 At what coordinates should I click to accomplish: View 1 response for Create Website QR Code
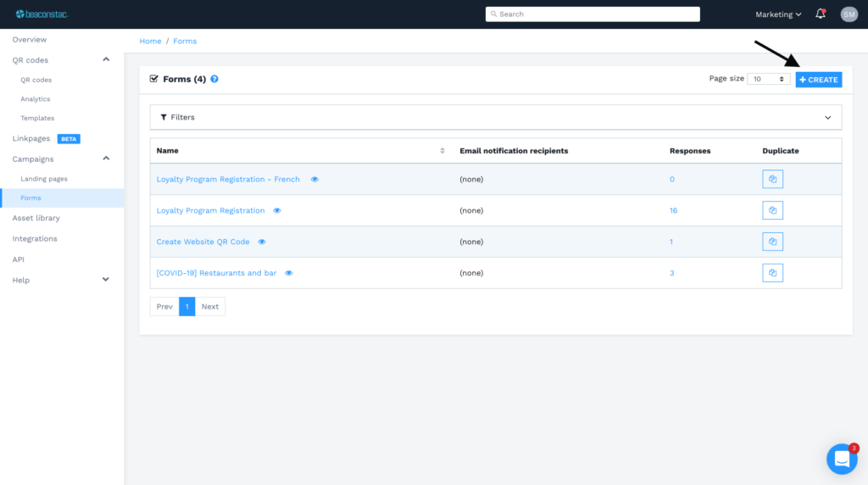click(671, 242)
